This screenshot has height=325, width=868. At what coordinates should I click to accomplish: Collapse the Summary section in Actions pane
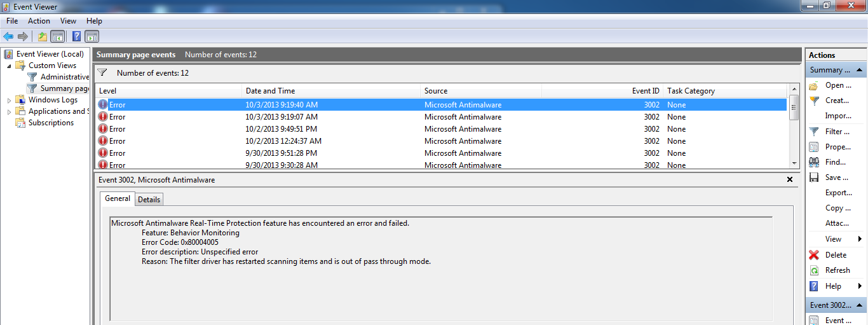point(859,70)
